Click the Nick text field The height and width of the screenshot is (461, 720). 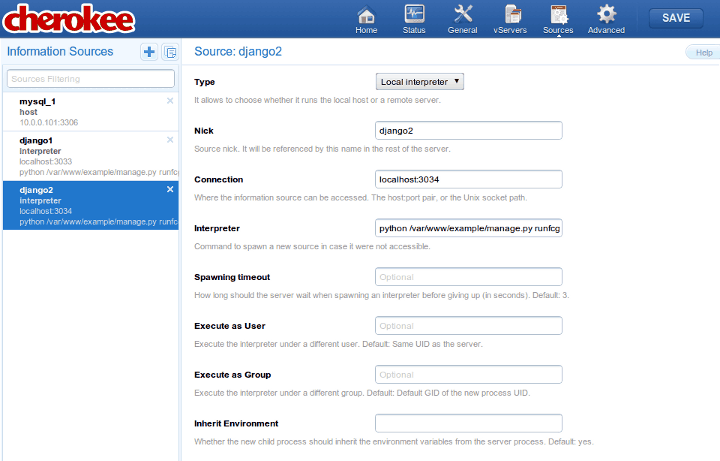coord(468,131)
